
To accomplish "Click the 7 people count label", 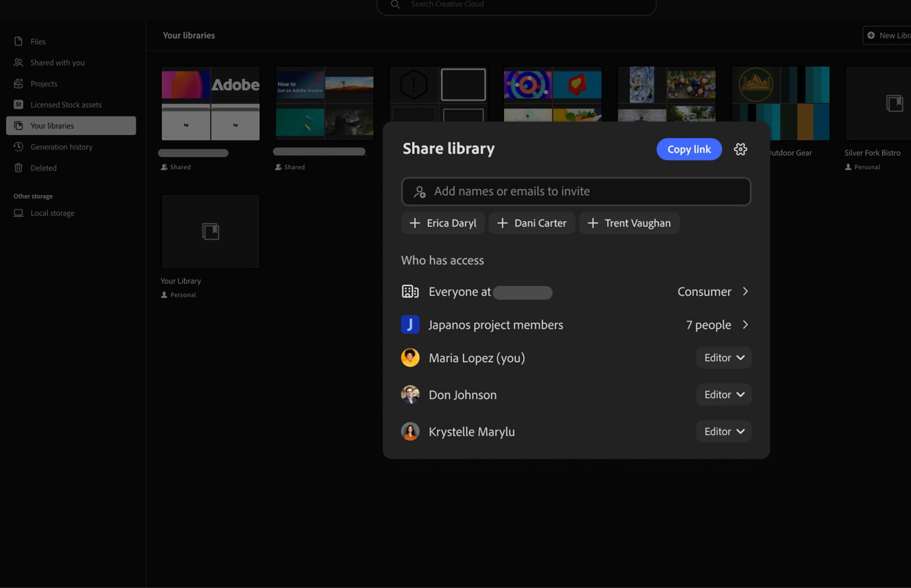I will pyautogui.click(x=708, y=324).
